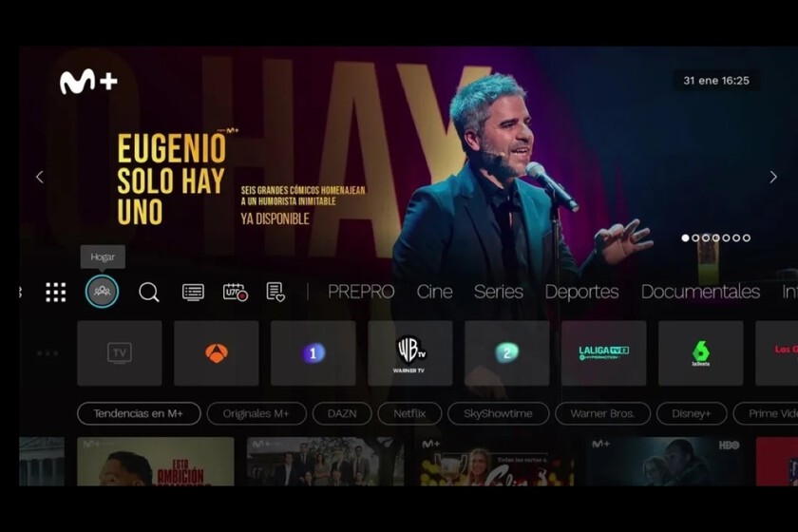Select the La 2 channel tile
This screenshot has height=532, width=798.
click(507, 352)
